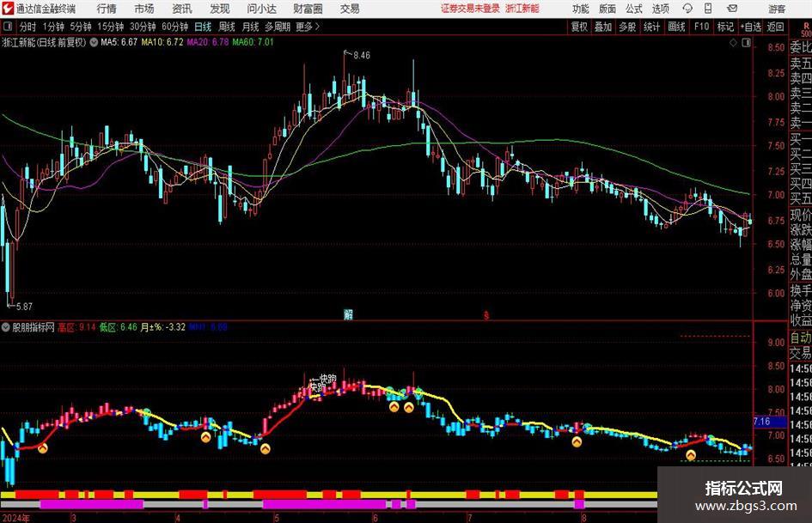This screenshot has width=812, height=523.
Task: Switch to 分时 chart period
Action: [x=28, y=27]
